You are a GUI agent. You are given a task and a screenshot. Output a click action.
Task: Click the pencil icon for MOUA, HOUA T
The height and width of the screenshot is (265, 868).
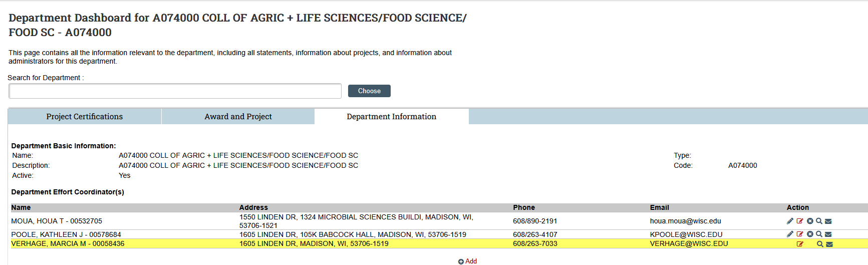point(790,221)
